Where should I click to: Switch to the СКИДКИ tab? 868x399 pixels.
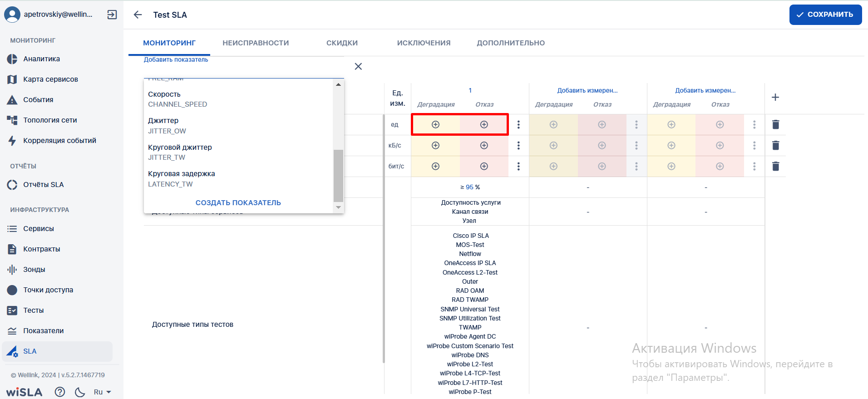[x=342, y=43]
